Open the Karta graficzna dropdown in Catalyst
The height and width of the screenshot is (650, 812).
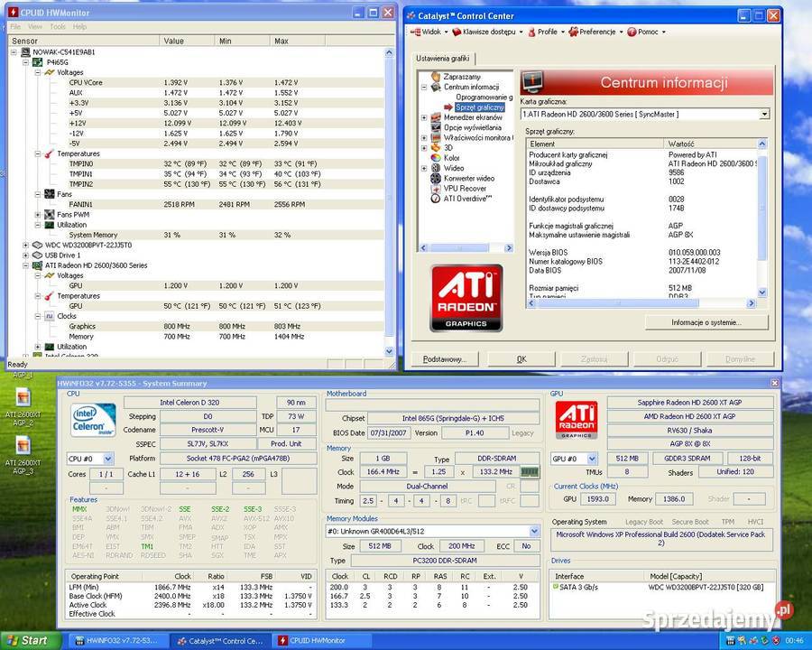coord(764,114)
